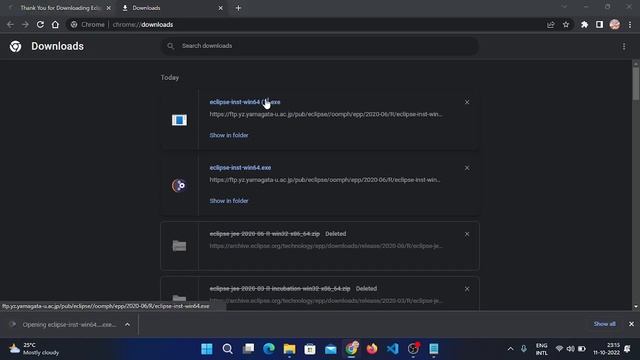Image resolution: width=640 pixels, height=360 pixels.
Task: Open the browser home page icon
Action: (x=55, y=24)
